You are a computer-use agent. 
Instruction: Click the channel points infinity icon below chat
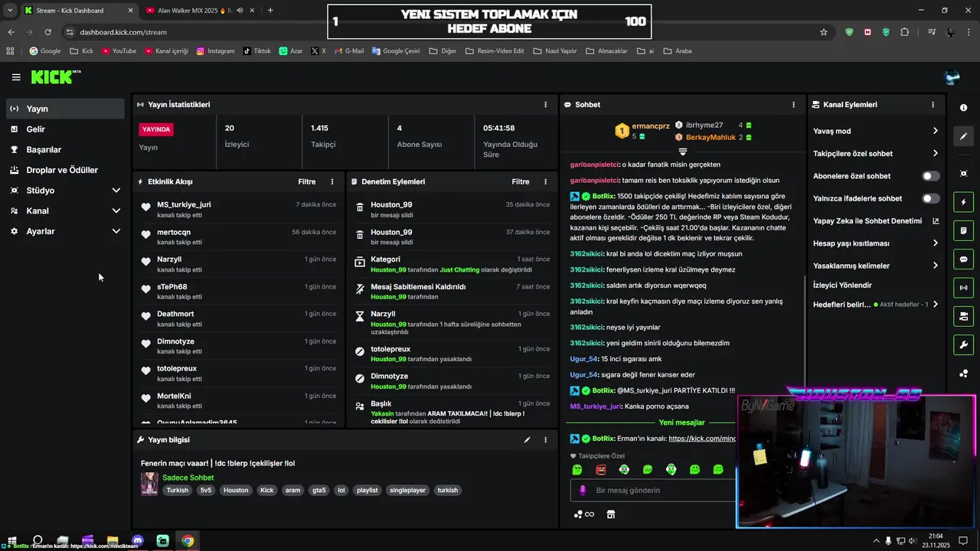[584, 514]
